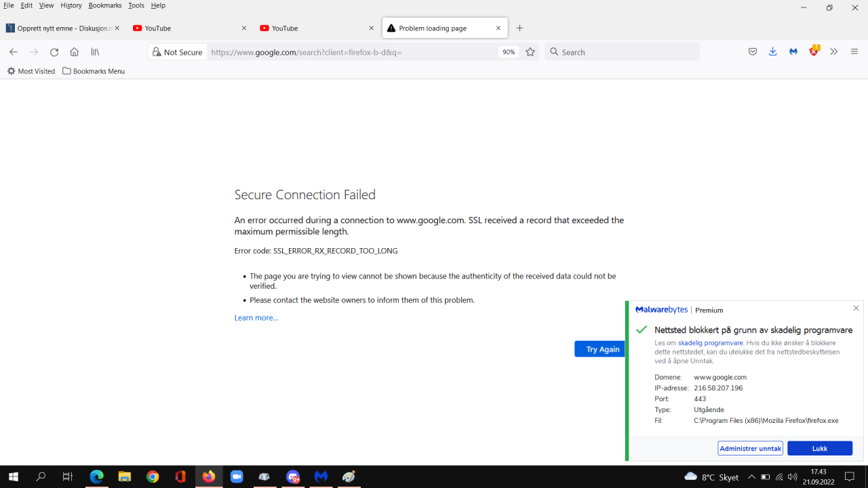Screen dimensions: 868x488
Task: Open the Edit menu
Action: coord(26,5)
